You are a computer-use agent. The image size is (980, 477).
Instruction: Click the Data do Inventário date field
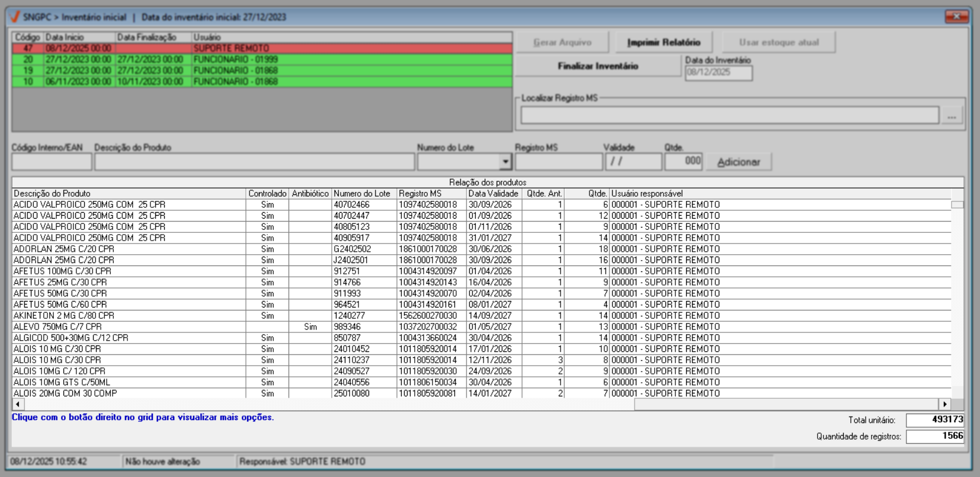pos(719,73)
